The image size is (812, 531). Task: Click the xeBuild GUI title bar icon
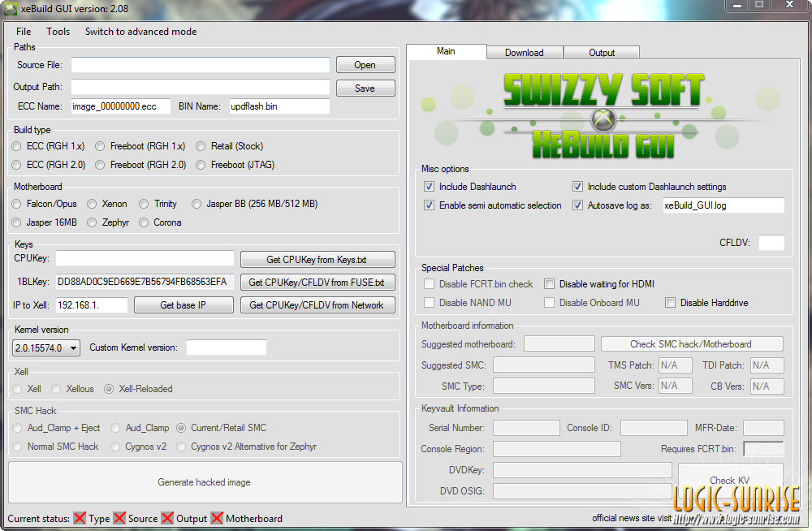11,9
